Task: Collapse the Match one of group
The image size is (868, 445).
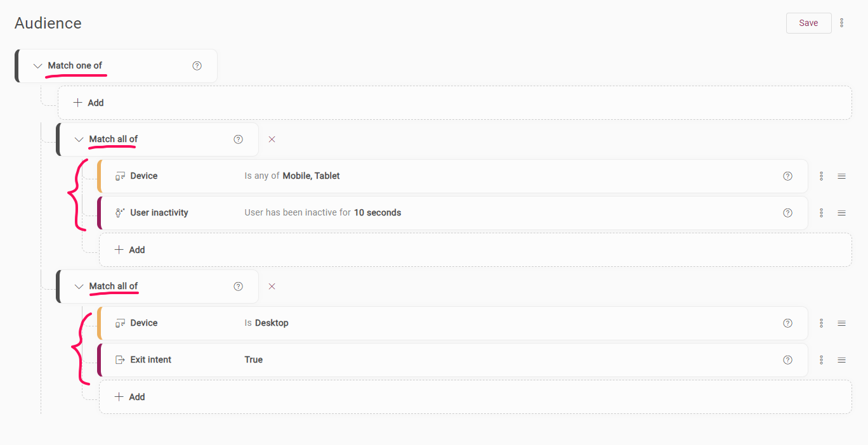Action: point(37,66)
